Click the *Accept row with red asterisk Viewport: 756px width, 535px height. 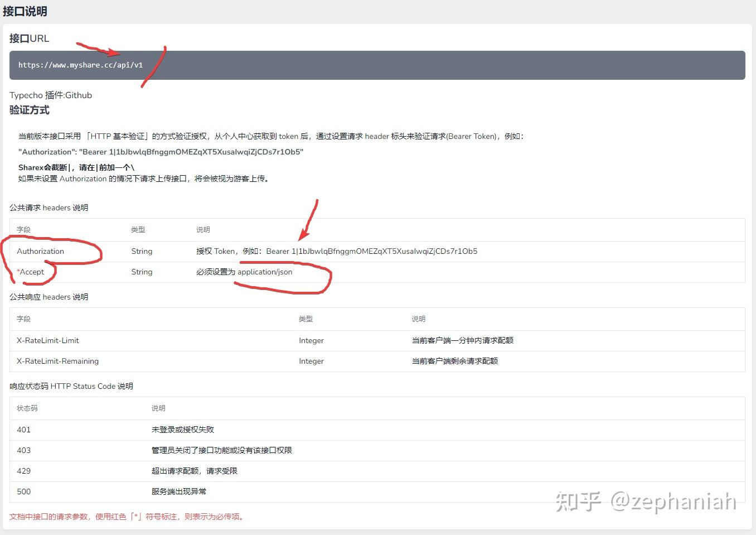32,272
